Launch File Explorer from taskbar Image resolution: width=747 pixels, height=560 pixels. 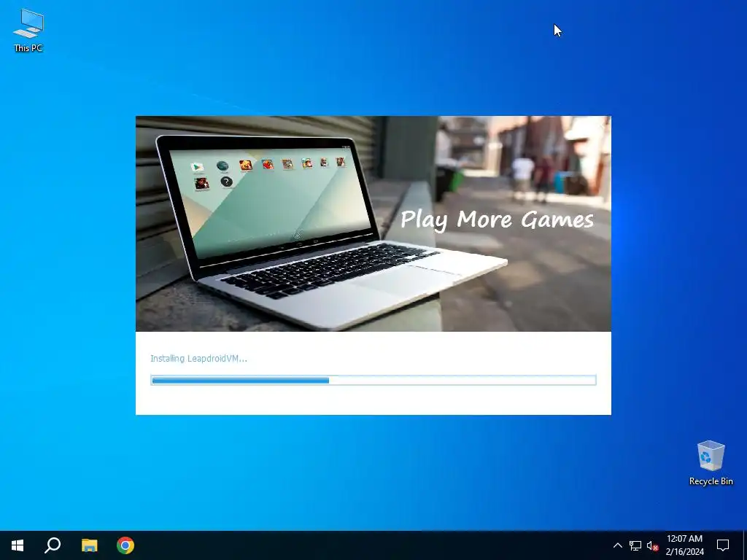coord(89,545)
